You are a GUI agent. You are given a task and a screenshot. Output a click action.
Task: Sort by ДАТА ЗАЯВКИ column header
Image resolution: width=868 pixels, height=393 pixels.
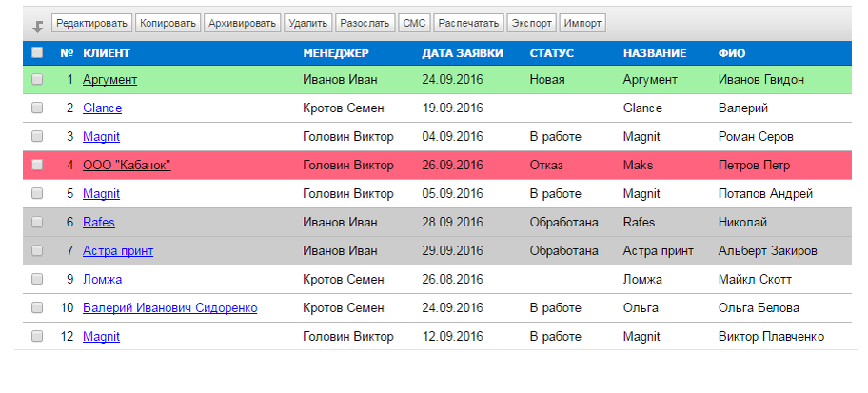click(463, 53)
